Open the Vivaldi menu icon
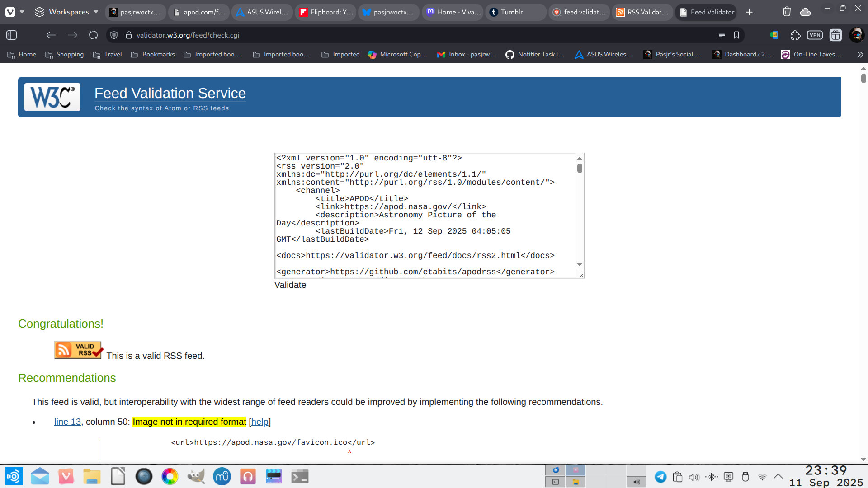Viewport: 868px width, 488px height. (10, 12)
